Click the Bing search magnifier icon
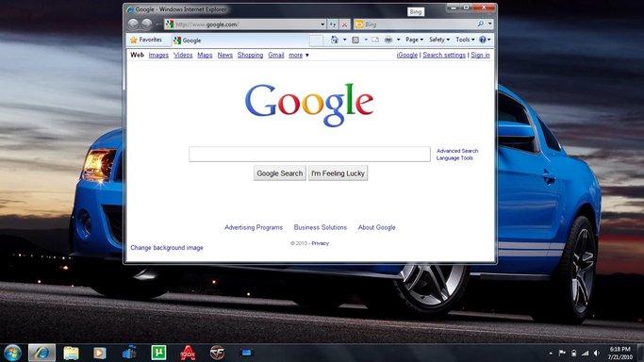The height and width of the screenshot is (362, 644). pos(480,24)
